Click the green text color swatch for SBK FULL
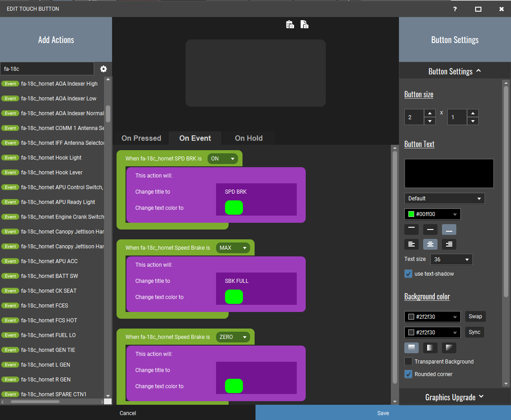The image size is (511, 420). pos(234,297)
